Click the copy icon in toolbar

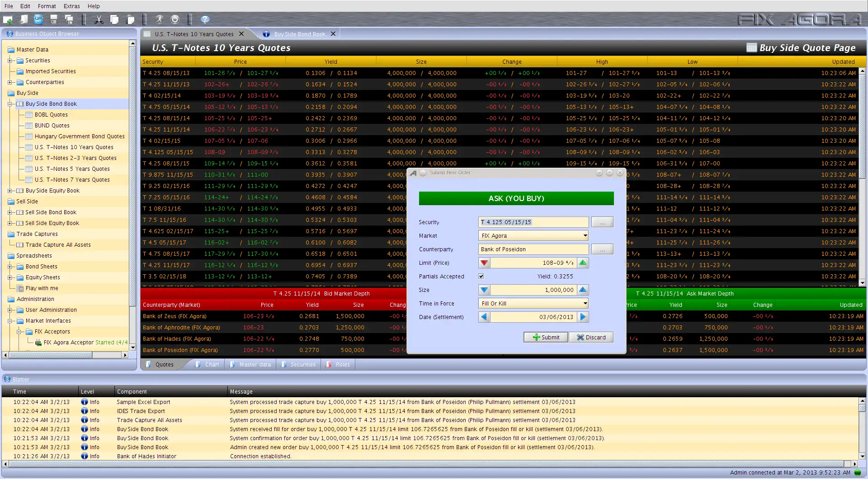[x=114, y=19]
